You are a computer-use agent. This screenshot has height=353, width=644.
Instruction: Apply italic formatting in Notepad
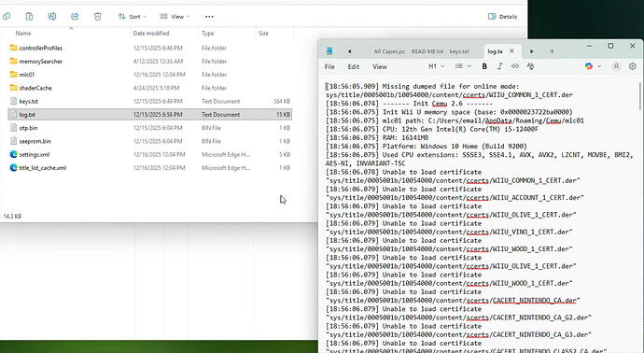(x=500, y=66)
